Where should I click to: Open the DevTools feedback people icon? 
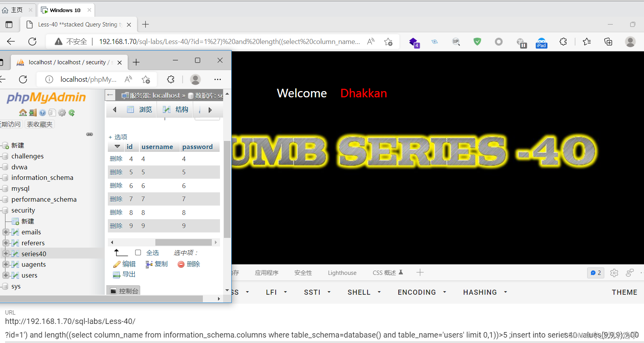click(630, 273)
